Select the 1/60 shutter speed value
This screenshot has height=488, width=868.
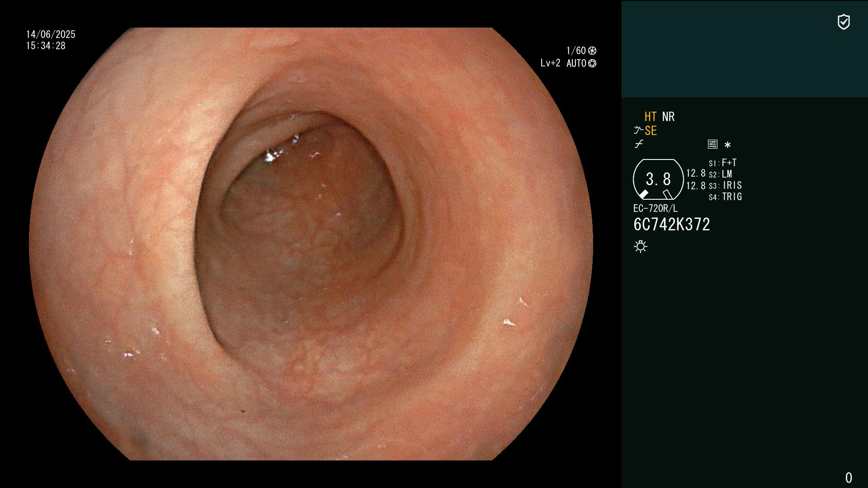click(576, 51)
